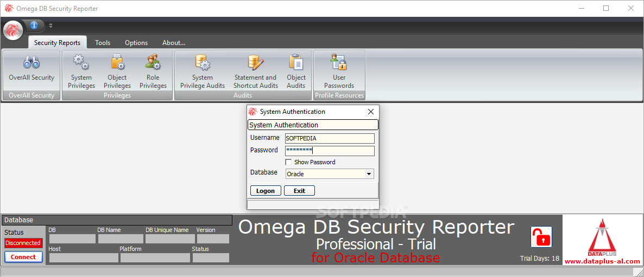Switch to the Options tab
Viewport: 644px width, 277px height.
136,43
